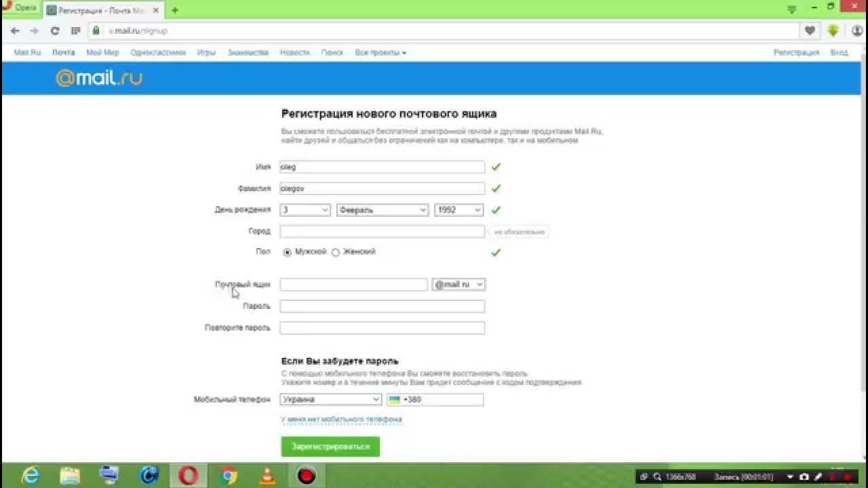
Task: Open the tab menu icon in the title bar
Action: pos(792,9)
